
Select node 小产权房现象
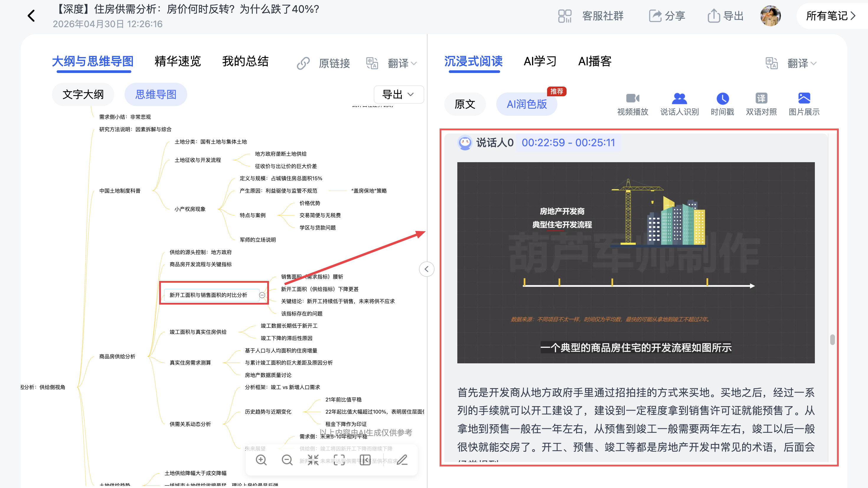click(190, 209)
